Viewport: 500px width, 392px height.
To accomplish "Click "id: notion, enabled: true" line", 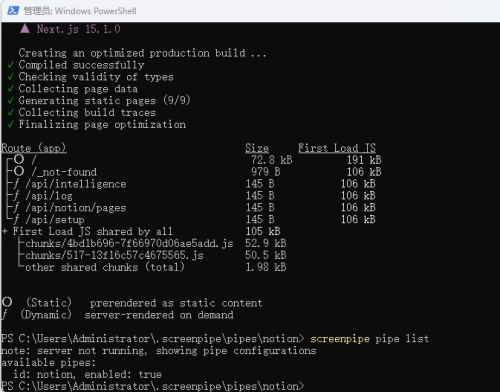I will 87,375.
